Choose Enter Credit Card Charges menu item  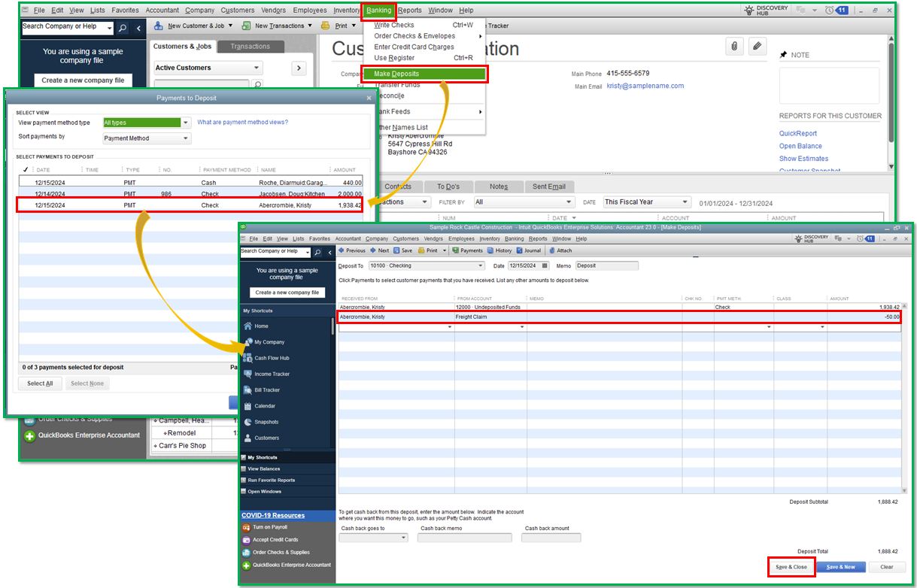pyautogui.click(x=414, y=47)
